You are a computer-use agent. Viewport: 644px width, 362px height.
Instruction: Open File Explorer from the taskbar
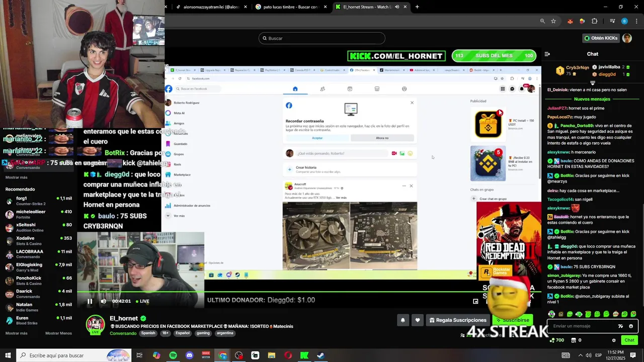tap(272, 355)
